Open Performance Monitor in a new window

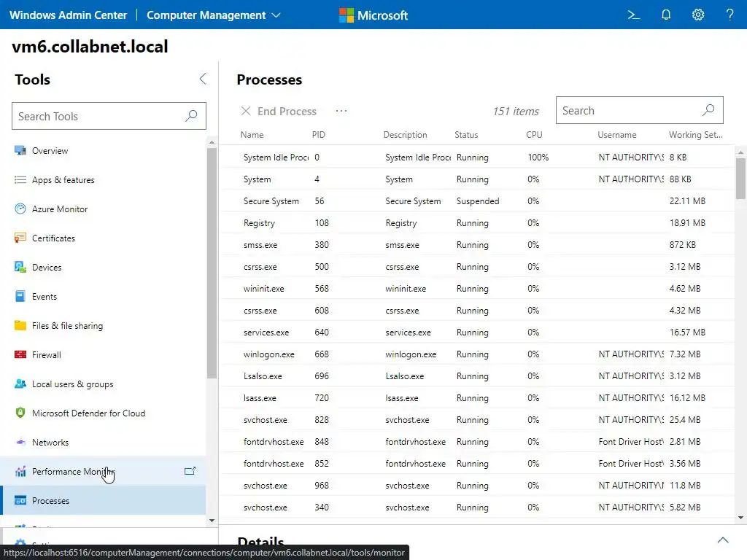tap(190, 471)
